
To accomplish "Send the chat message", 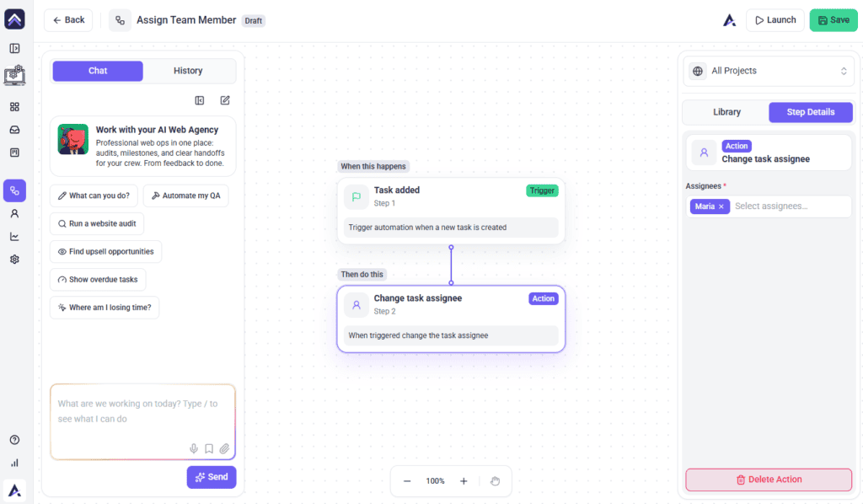I will tap(212, 477).
